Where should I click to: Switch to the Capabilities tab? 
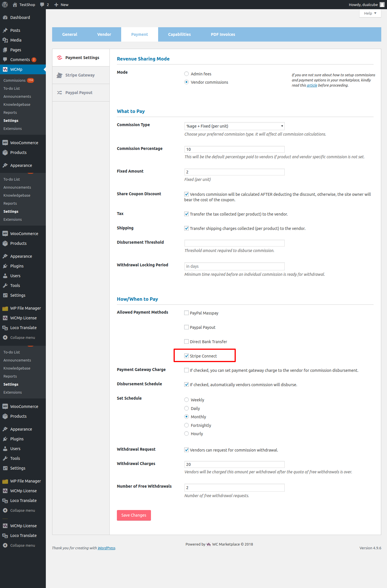[179, 34]
